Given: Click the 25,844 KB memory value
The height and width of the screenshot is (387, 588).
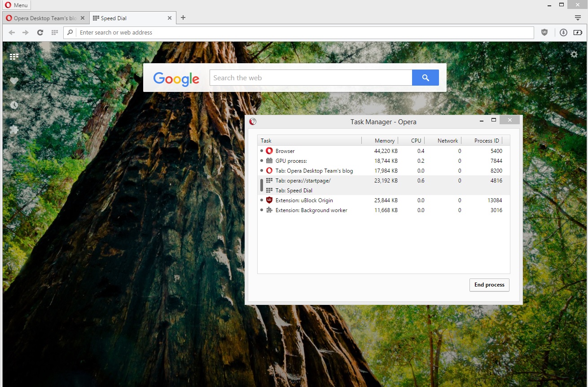Looking at the screenshot, I should (x=386, y=200).
